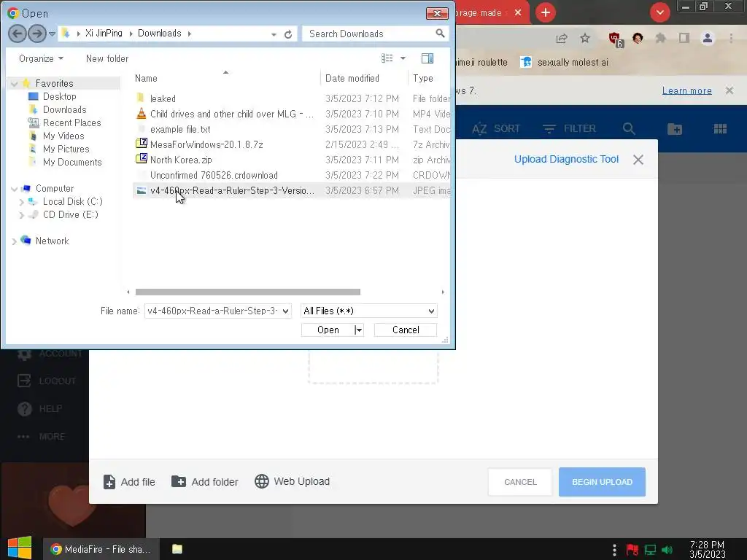Select MesaForWindows-20.1.8.7z file
This screenshot has height=560, width=747.
coord(206,144)
